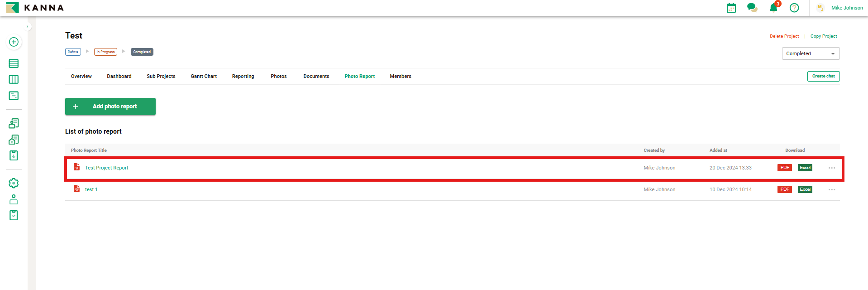This screenshot has width=868, height=290.
Task: Switch to the Documents tab
Action: (x=316, y=76)
